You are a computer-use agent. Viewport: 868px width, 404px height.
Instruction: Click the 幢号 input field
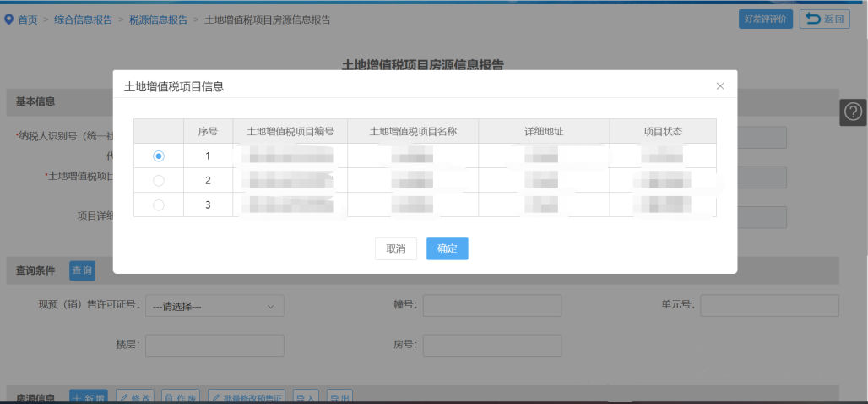point(491,306)
